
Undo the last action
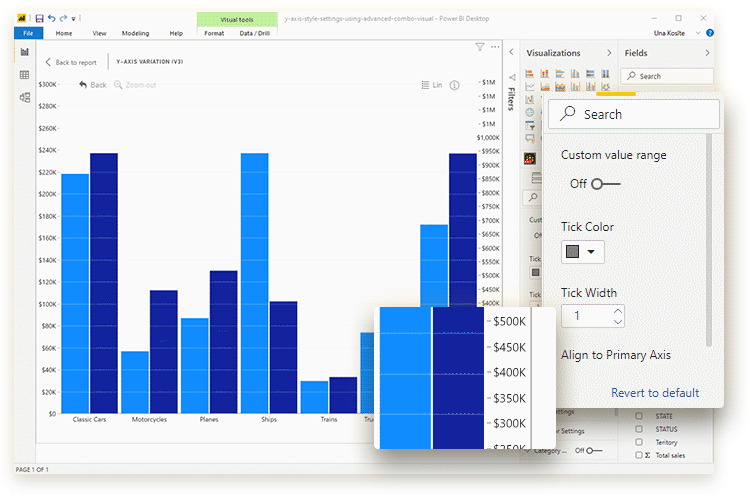[x=52, y=19]
